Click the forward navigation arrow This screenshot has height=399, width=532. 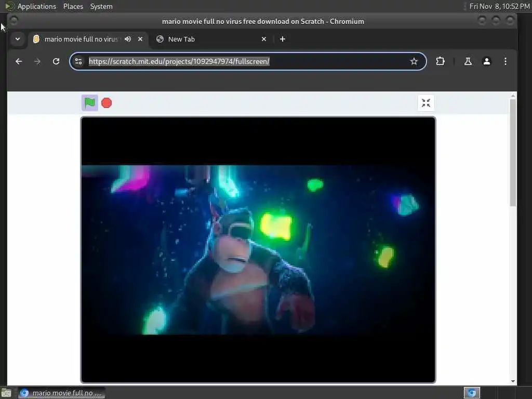click(x=37, y=61)
